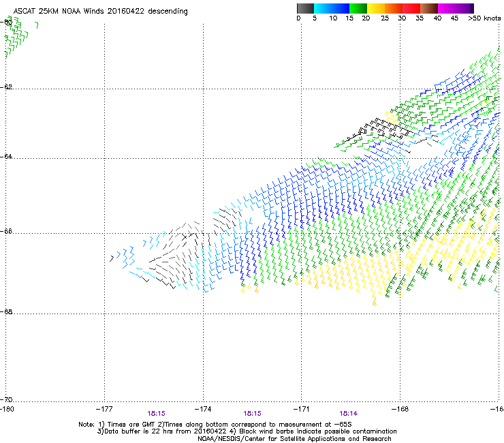The image size is (504, 443).
Task: Click the "-171" longitude axis label
Action: click(x=302, y=409)
